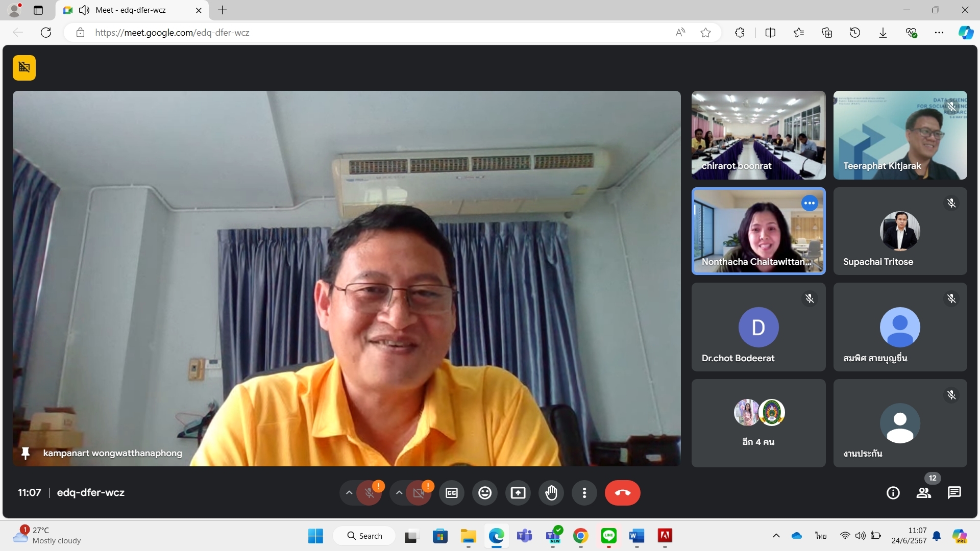Open the emoji reactions button
Screen dimensions: 980x551
(485, 493)
